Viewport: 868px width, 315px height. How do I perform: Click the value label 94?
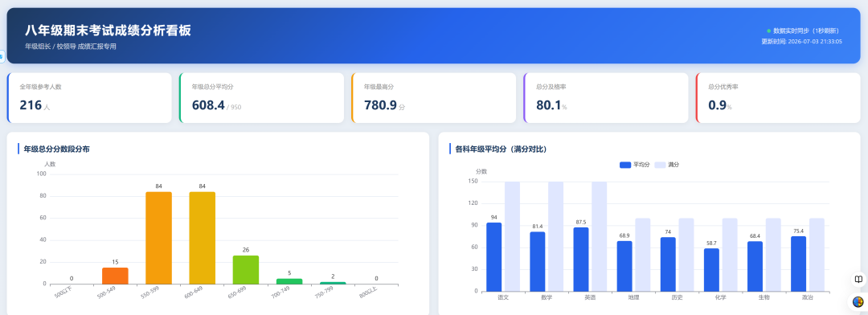493,218
